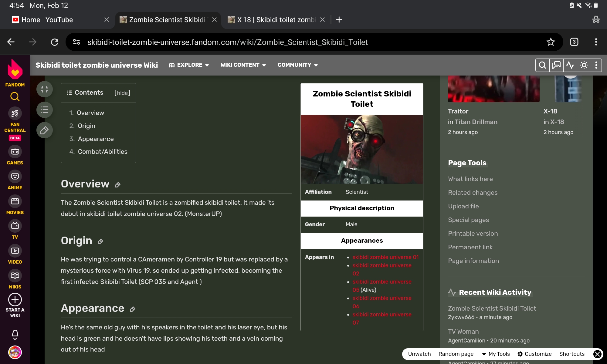Screen dimensions: 607x364
Task: Toggle Unwatch for this page
Action: tap(419, 354)
